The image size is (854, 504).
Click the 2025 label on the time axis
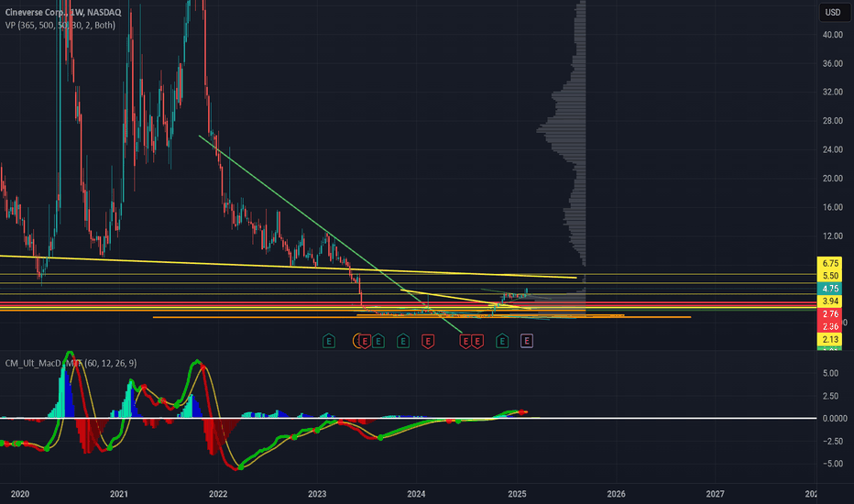coord(517,494)
